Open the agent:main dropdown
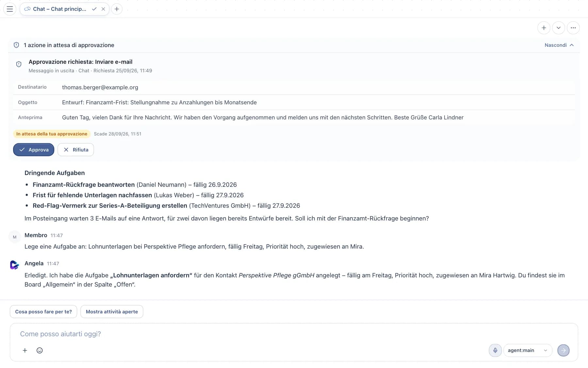 528,350
